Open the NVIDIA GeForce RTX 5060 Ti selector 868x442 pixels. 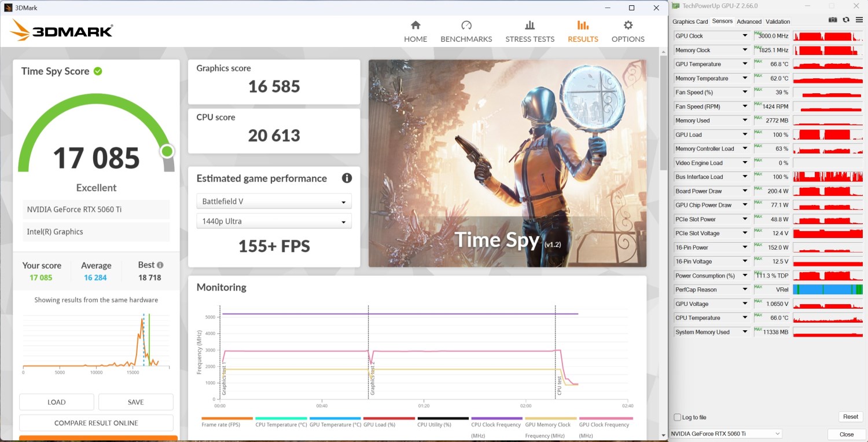click(x=726, y=434)
